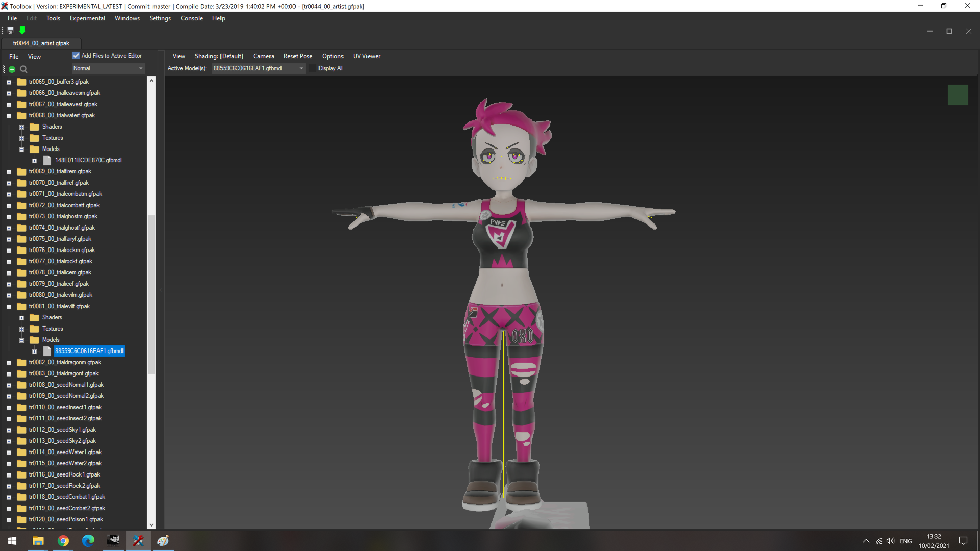The image size is (980, 551).
Task: Expand Shaders under tr0068_00_trialwaterf
Action: pyautogui.click(x=22, y=127)
